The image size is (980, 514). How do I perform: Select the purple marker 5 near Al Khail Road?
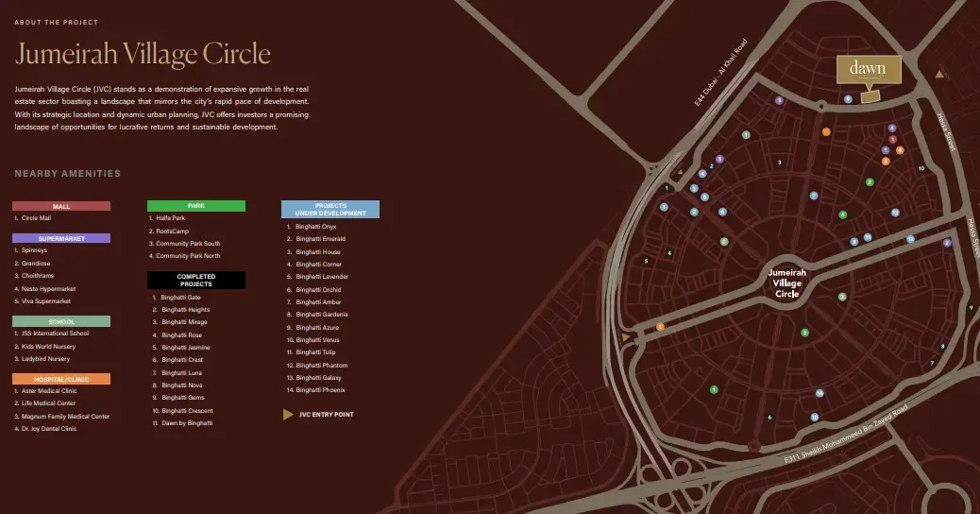(719, 159)
